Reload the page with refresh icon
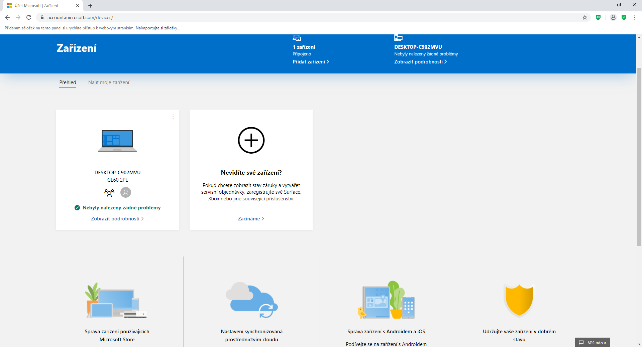This screenshot has height=364, width=642. [29, 17]
